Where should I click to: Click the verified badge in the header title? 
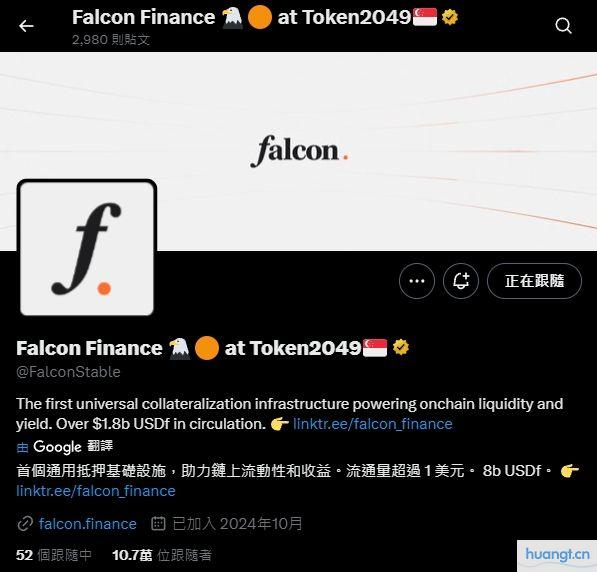(450, 17)
